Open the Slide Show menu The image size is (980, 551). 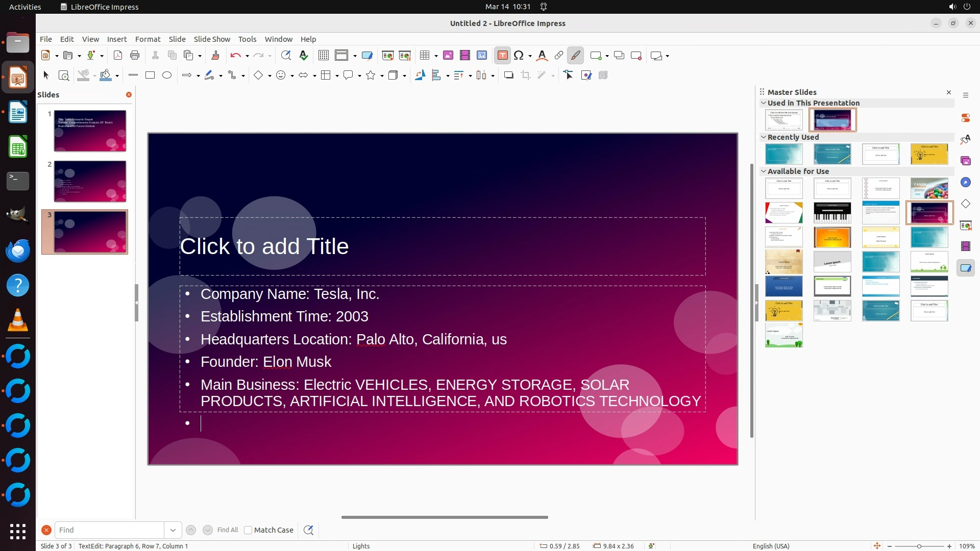pyautogui.click(x=212, y=39)
